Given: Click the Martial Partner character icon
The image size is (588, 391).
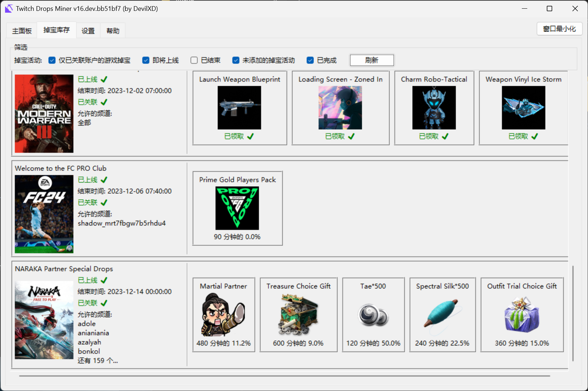Looking at the screenshot, I should pos(223,315).
